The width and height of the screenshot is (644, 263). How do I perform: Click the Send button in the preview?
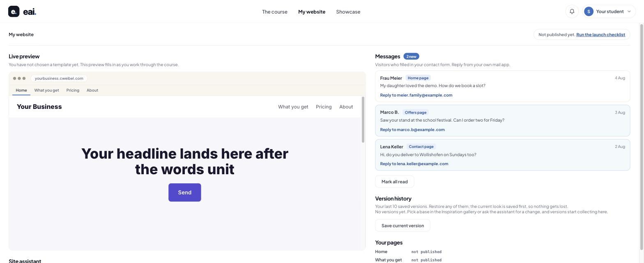(x=185, y=192)
